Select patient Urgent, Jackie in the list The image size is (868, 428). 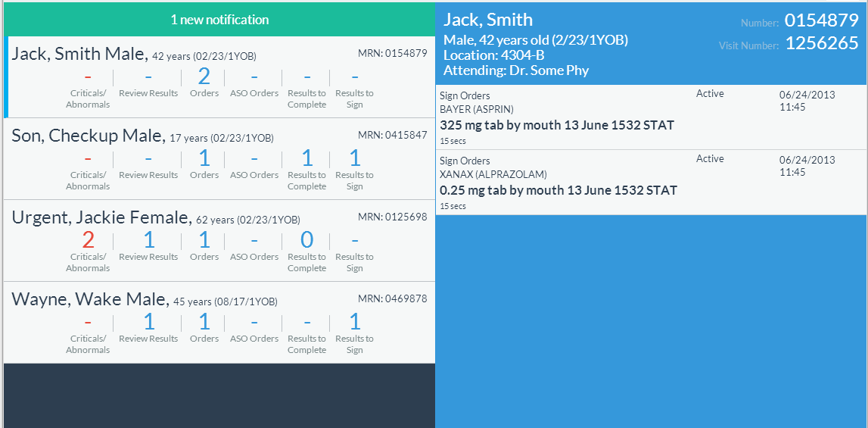coord(101,217)
